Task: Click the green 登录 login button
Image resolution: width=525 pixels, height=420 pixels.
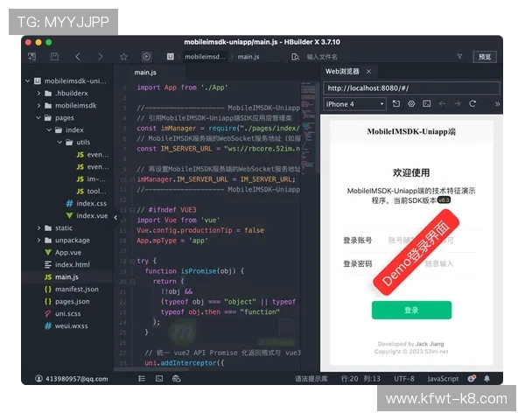Action: pos(411,310)
